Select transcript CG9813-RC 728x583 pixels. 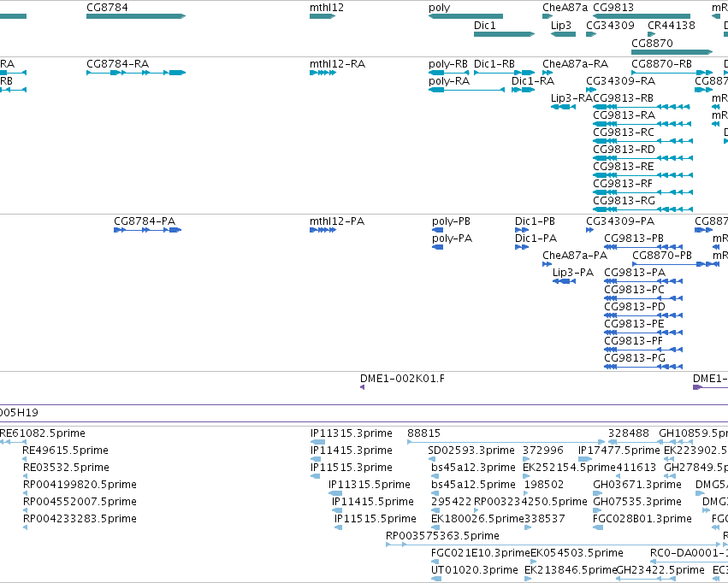643,141
